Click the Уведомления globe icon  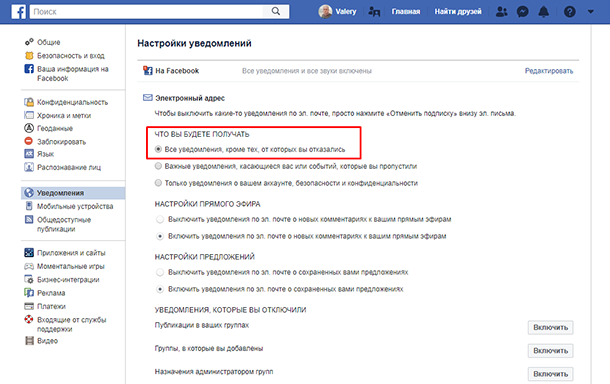pos(29,193)
